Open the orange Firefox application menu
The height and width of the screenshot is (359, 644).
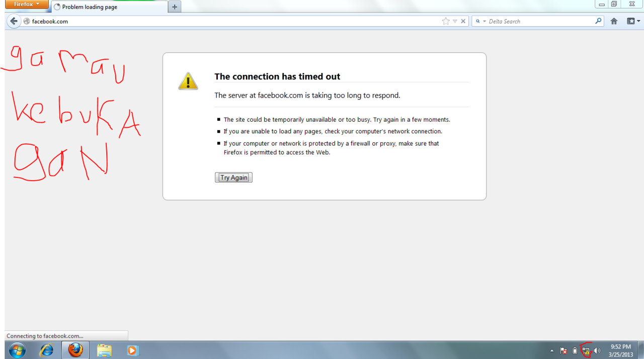point(27,5)
